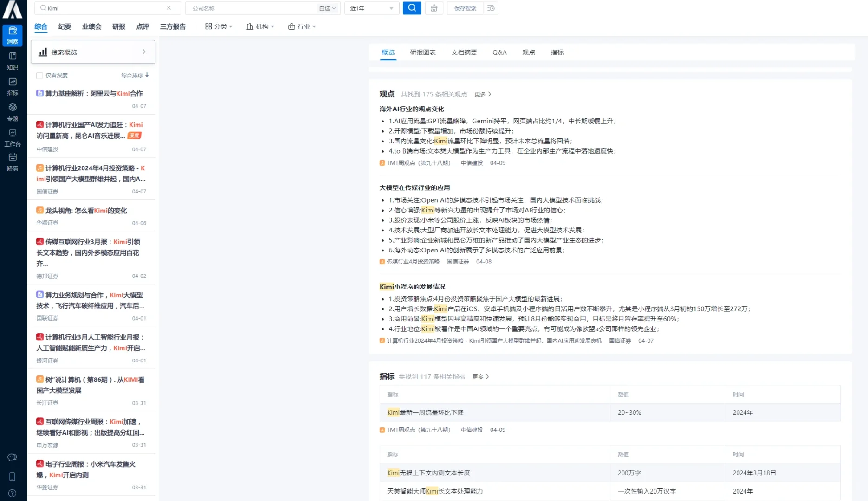The height and width of the screenshot is (501, 868).
Task: Show 更多 viewpoints in 观点 section
Action: tap(483, 95)
